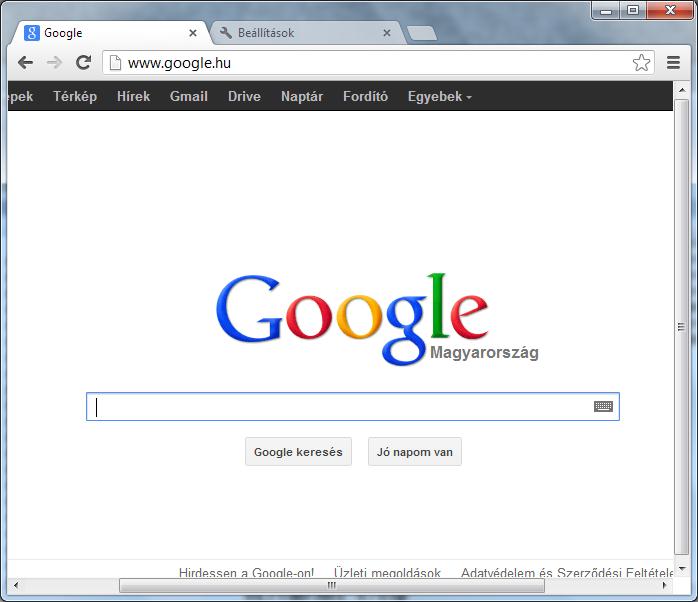Click the browser back arrow

click(x=25, y=63)
